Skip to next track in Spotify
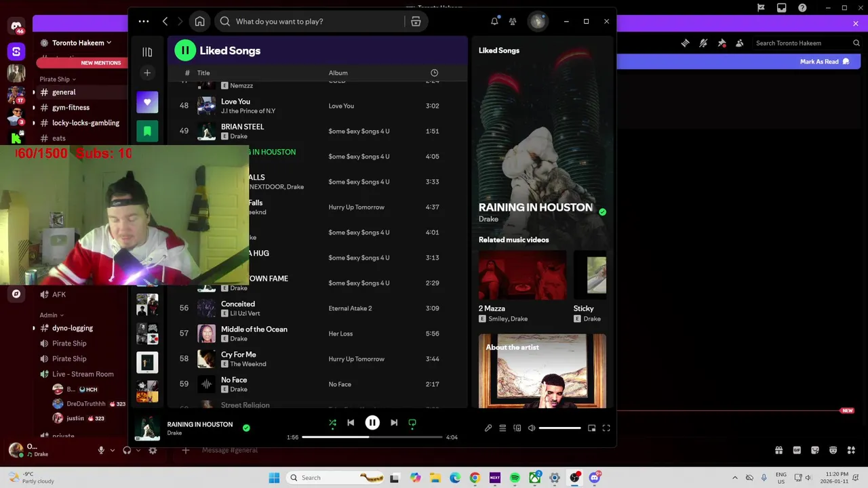Viewport: 868px width, 488px height. coord(394,423)
